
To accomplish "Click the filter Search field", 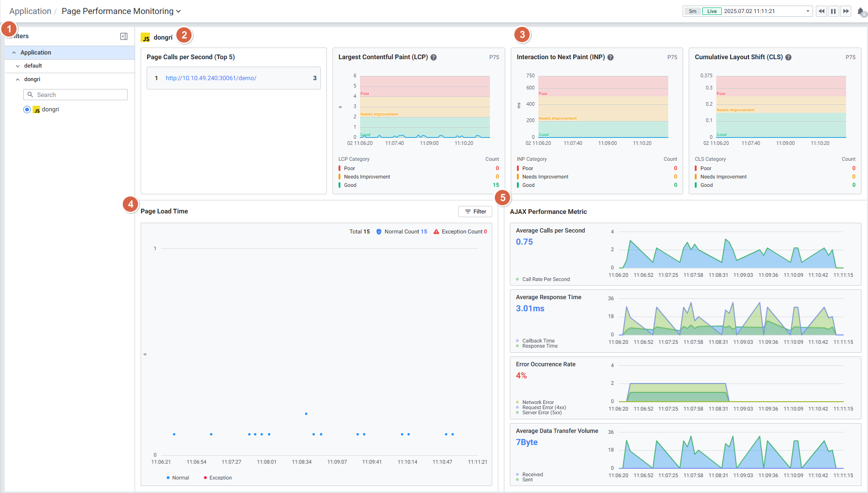I will click(x=75, y=95).
